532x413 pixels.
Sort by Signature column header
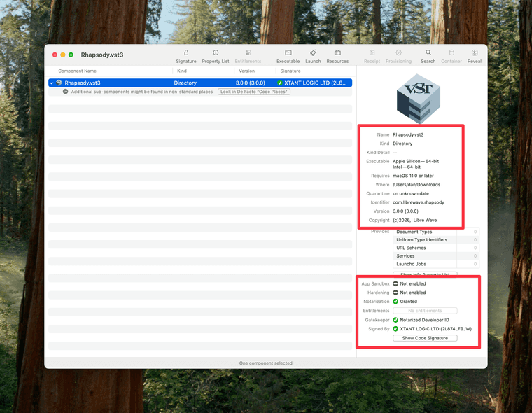(290, 71)
